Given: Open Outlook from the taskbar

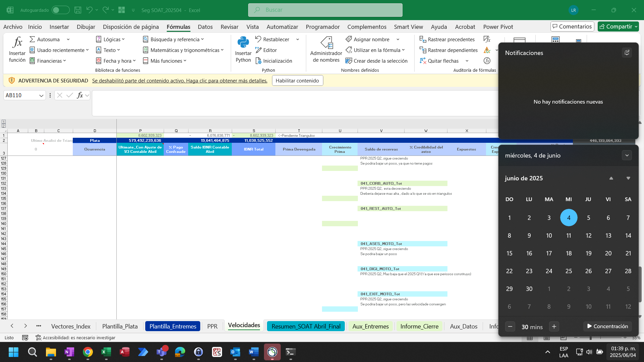Looking at the screenshot, I should pyautogui.click(x=235, y=352).
